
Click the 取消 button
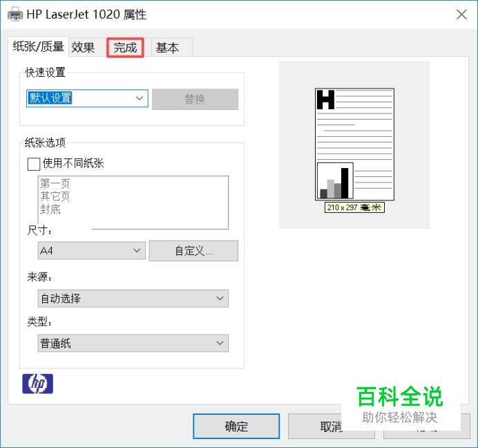pos(331,426)
